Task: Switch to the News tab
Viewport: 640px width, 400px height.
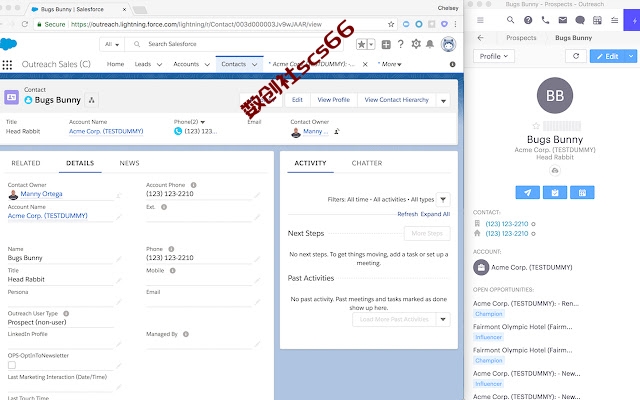Action: 129,163
